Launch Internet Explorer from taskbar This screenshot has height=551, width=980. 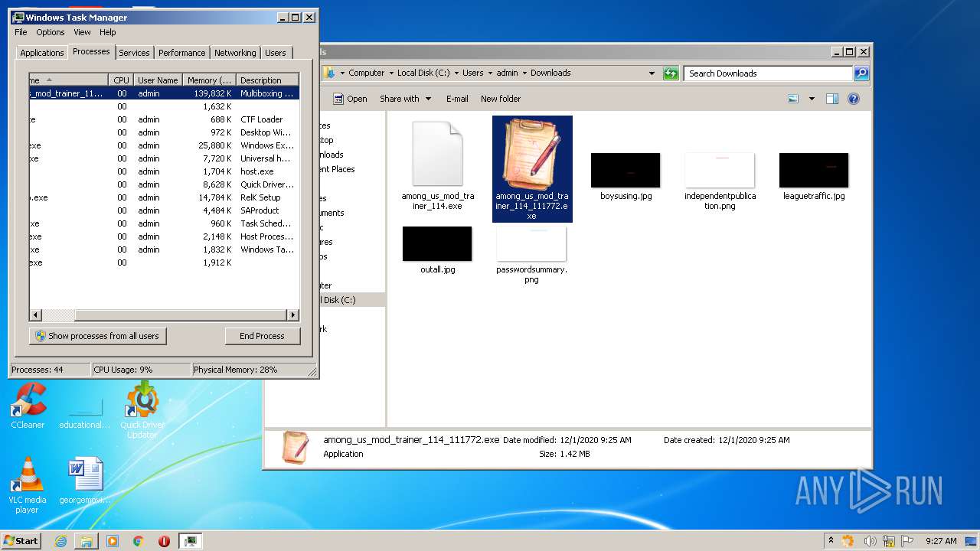click(x=60, y=541)
